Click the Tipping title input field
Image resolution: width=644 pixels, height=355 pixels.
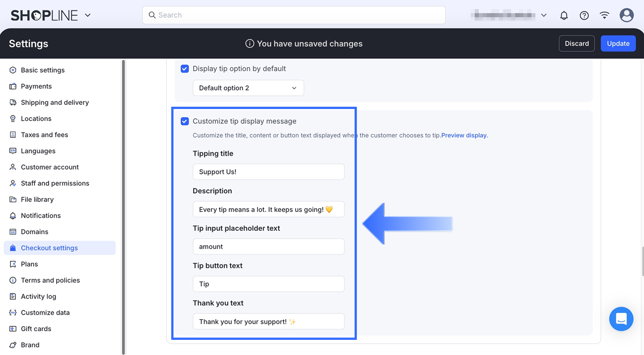tap(268, 172)
